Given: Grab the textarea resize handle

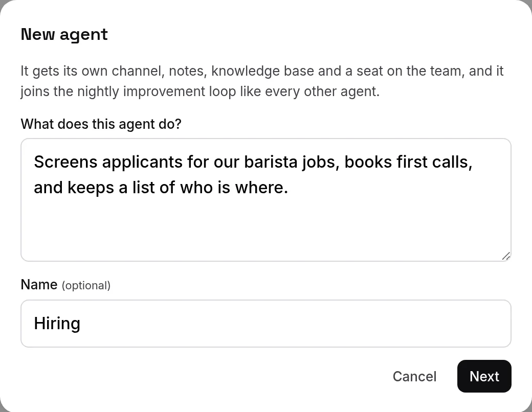Looking at the screenshot, I should pyautogui.click(x=506, y=257).
